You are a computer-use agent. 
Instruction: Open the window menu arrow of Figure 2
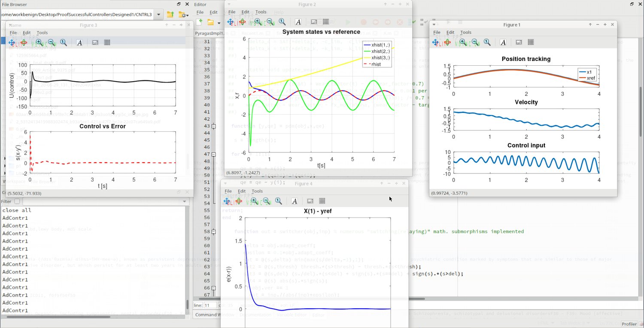pyautogui.click(x=229, y=4)
